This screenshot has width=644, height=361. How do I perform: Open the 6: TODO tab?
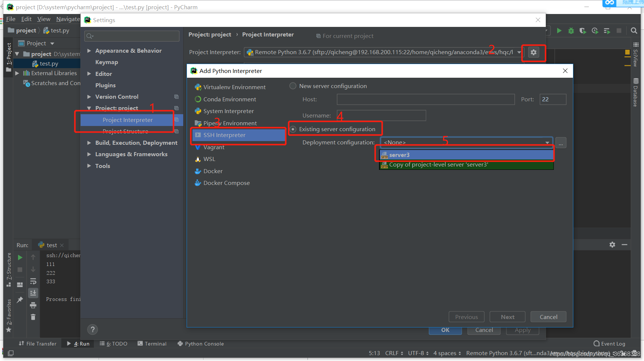114,344
